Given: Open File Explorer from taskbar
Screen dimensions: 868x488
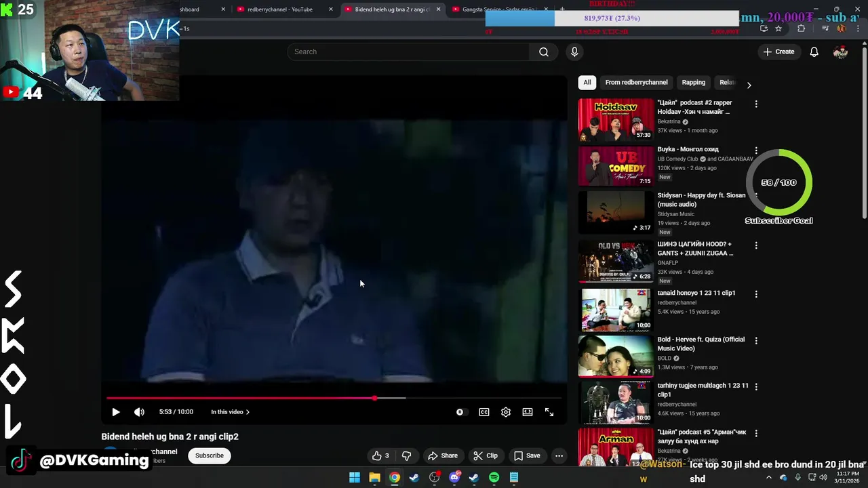Looking at the screenshot, I should [374, 478].
